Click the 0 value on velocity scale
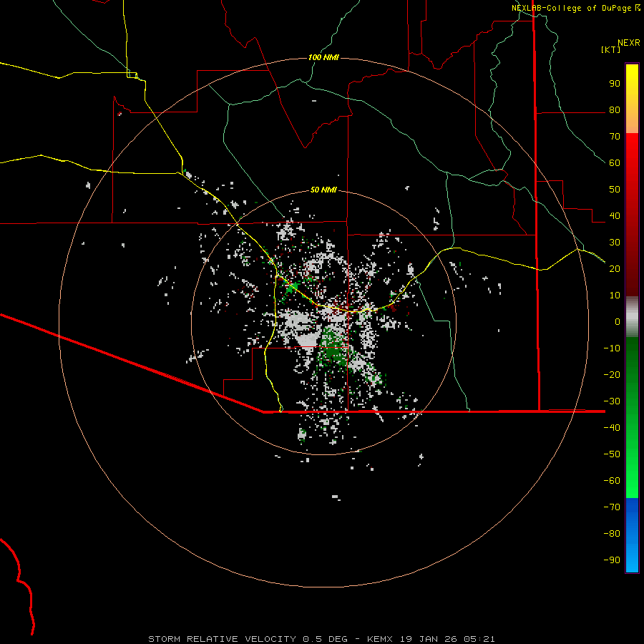The image size is (644, 644). click(618, 322)
